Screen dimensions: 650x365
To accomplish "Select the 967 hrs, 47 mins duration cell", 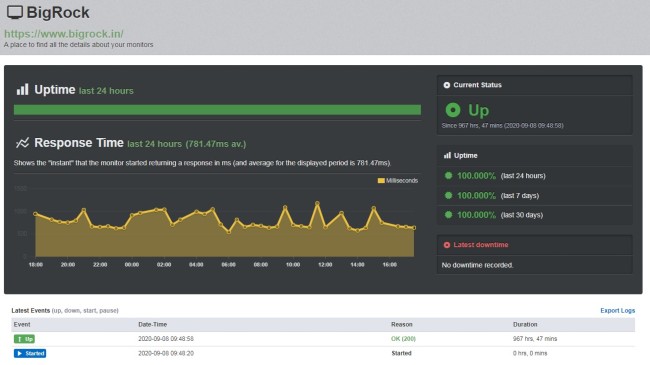I will point(535,339).
